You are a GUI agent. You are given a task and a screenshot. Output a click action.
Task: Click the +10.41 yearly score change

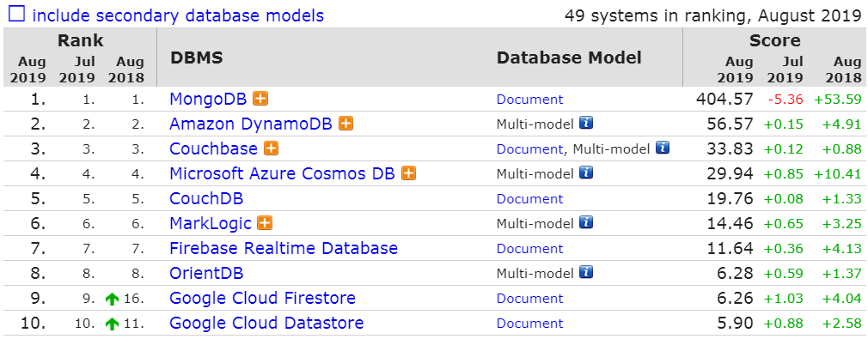coord(838,174)
